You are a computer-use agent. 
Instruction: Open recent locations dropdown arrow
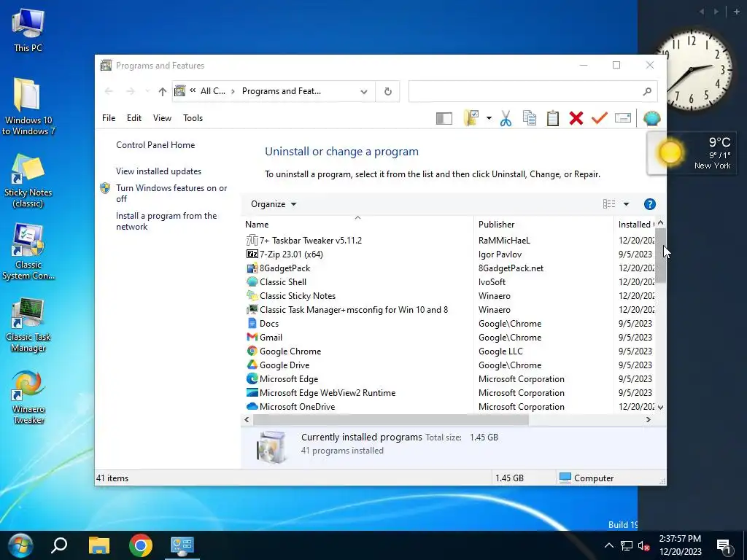pyautogui.click(x=147, y=91)
